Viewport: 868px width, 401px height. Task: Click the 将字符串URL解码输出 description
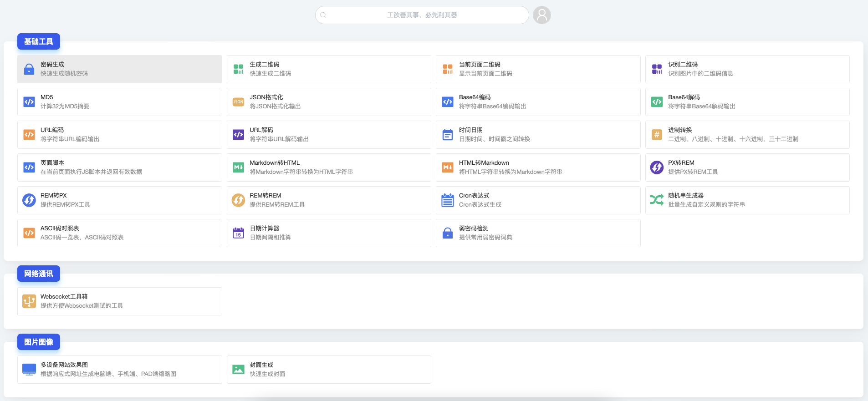tap(279, 139)
